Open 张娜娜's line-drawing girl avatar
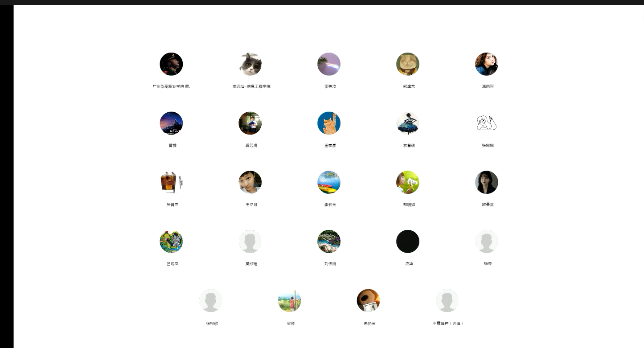Image resolution: width=644 pixels, height=348 pixels. (487, 123)
